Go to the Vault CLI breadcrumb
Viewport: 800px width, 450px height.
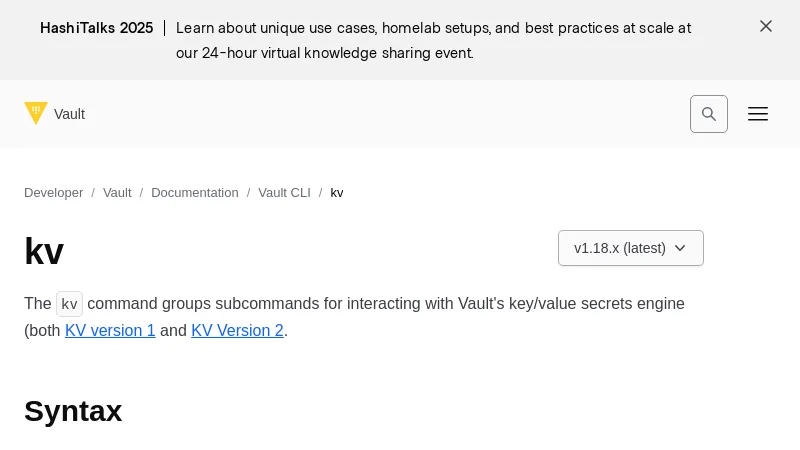(284, 193)
